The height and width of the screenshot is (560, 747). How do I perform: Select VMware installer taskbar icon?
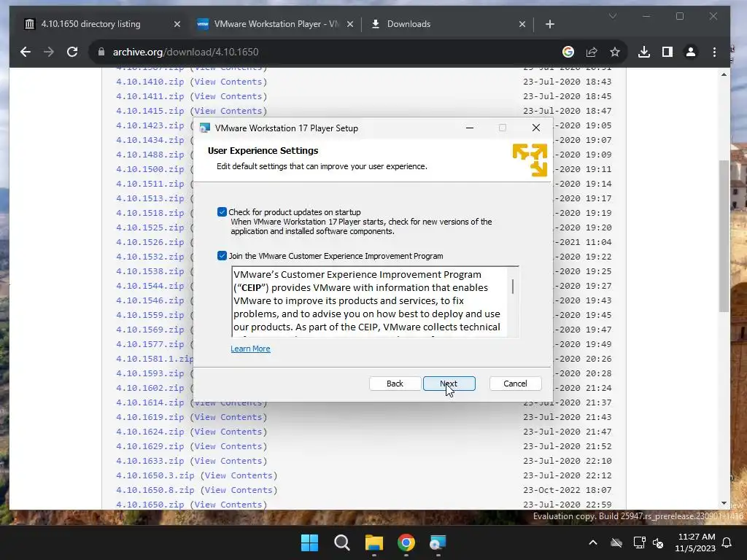(x=438, y=542)
